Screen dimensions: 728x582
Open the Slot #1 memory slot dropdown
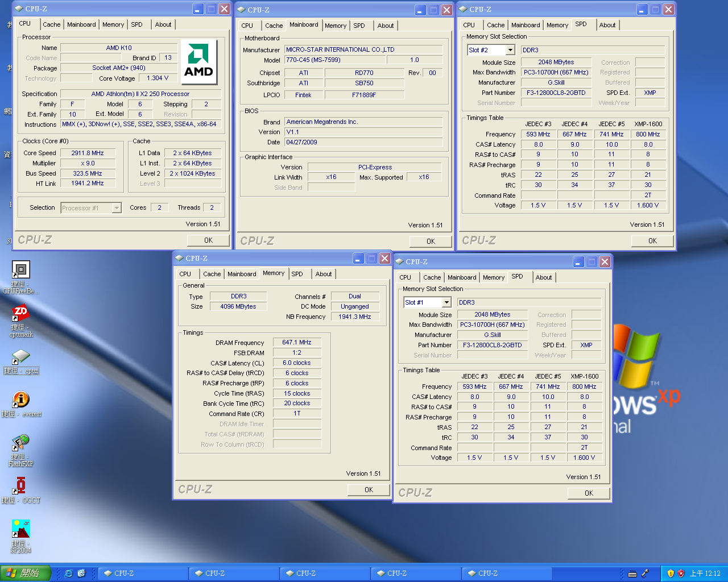click(446, 302)
